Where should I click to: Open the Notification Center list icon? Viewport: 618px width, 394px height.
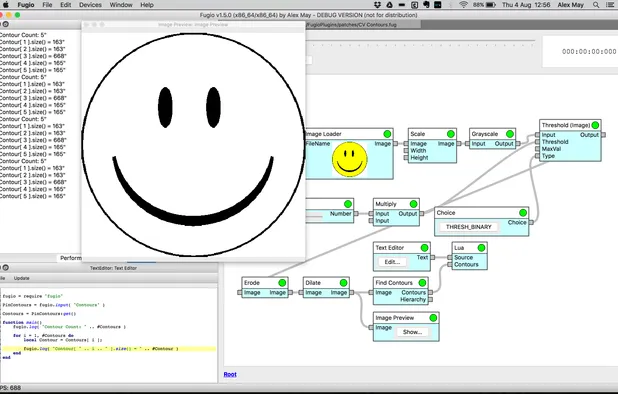pos(611,5)
